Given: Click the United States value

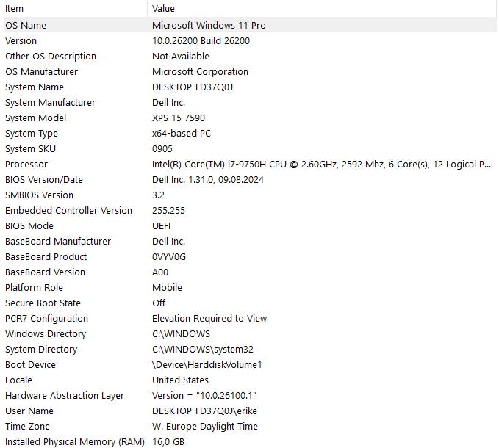Looking at the screenshot, I should click(x=181, y=380).
